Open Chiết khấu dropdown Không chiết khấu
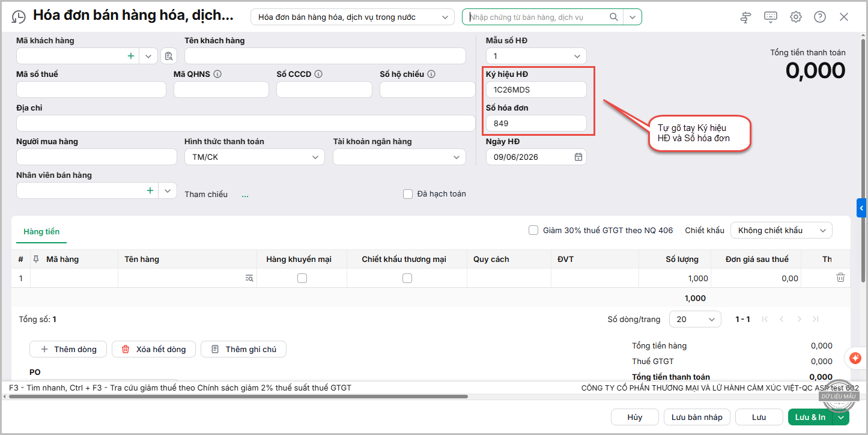868x435 pixels. [x=782, y=230]
